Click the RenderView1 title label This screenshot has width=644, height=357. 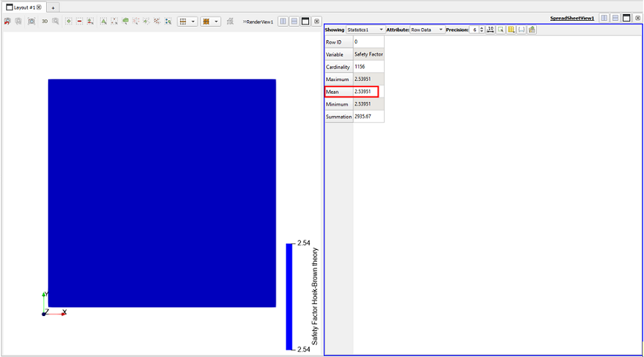[259, 22]
